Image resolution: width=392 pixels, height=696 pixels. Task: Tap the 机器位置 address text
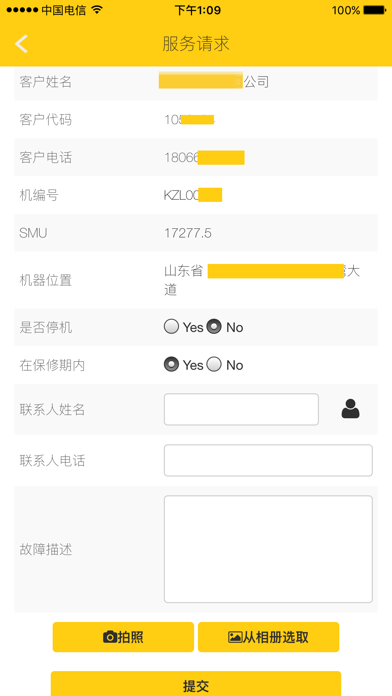(262, 280)
